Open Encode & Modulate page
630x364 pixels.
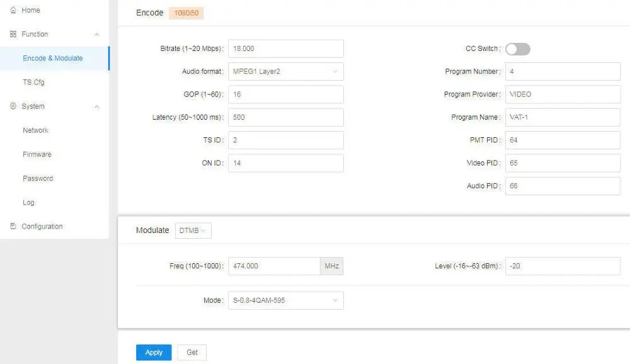[x=54, y=59]
